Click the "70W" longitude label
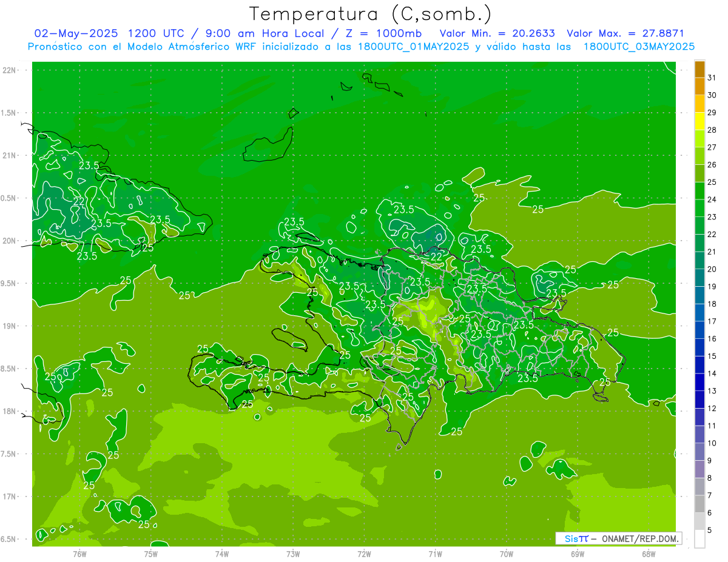This screenshot has height=562, width=728. pos(507,554)
